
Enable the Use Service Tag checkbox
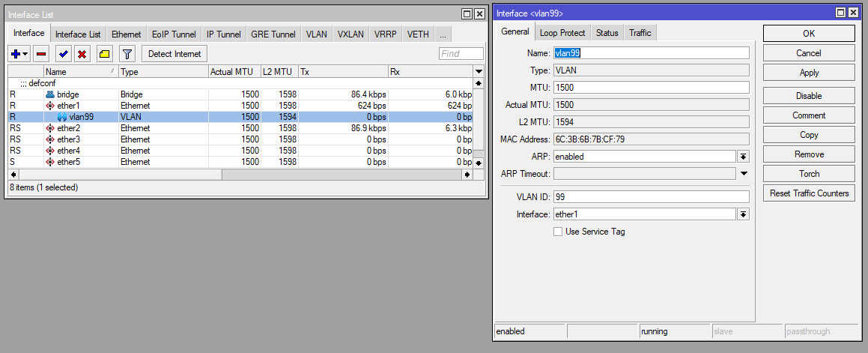pos(558,232)
